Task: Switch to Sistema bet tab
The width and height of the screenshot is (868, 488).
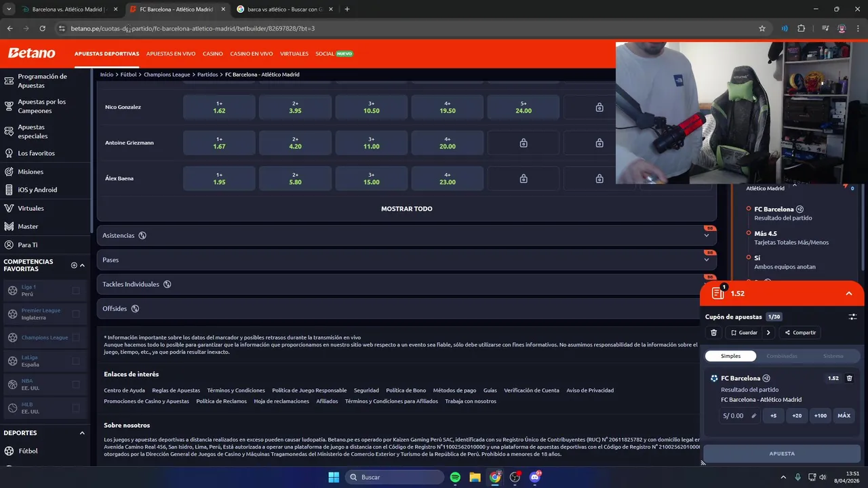Action: [x=833, y=356]
